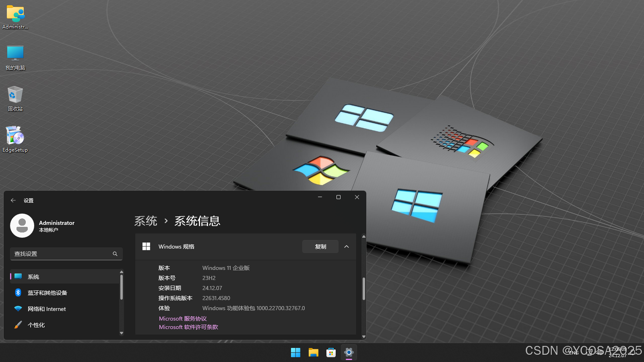The height and width of the screenshot is (362, 644).
Task: Collapse the Windows 规格 section chevron
Action: (x=347, y=247)
